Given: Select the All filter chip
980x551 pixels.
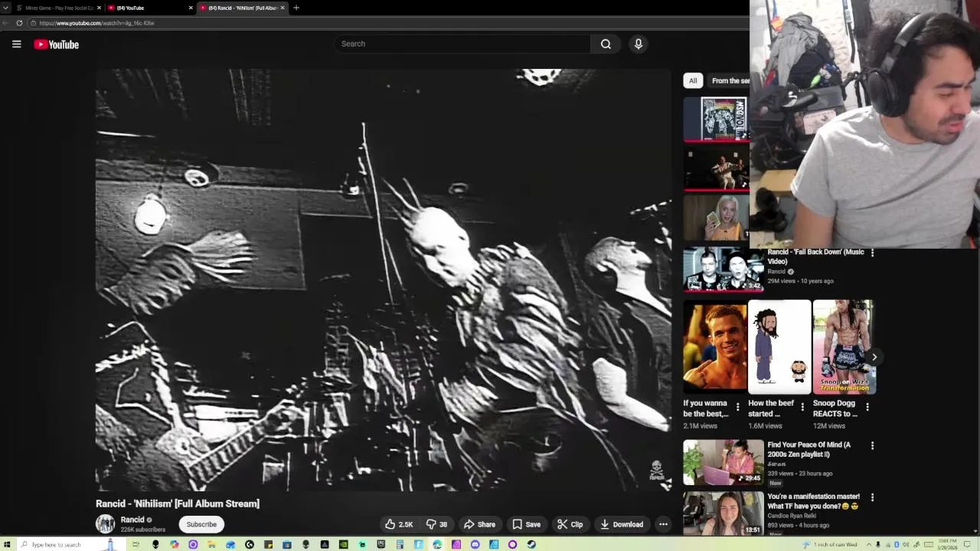Looking at the screenshot, I should tap(693, 80).
